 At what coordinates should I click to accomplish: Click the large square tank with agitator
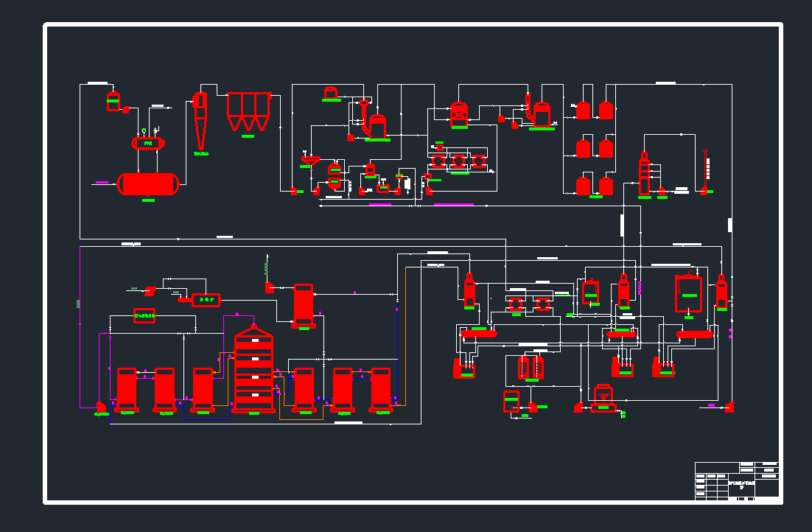pyautogui.click(x=688, y=293)
